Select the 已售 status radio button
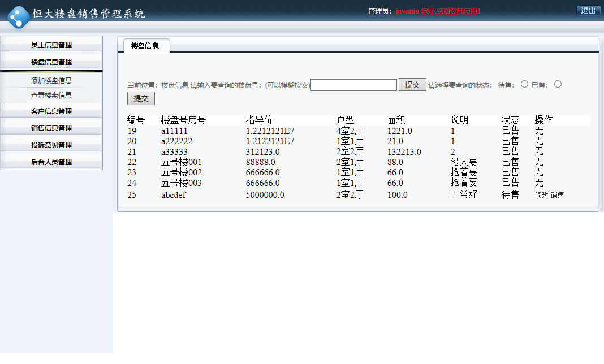604x364 pixels. tap(558, 84)
